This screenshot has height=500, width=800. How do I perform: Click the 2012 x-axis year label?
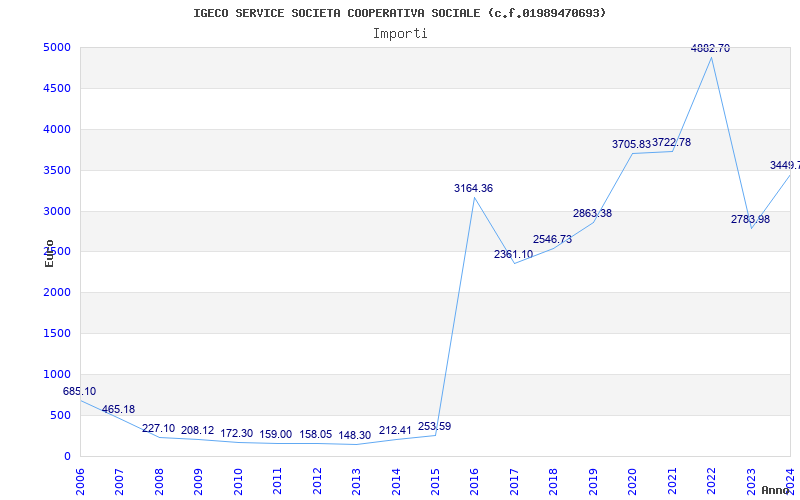click(x=317, y=481)
